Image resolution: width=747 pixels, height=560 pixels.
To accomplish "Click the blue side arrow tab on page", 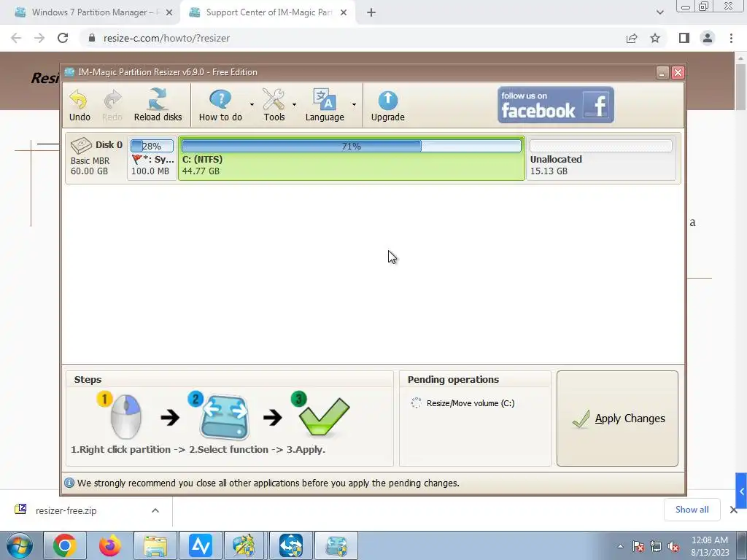I will tap(741, 491).
